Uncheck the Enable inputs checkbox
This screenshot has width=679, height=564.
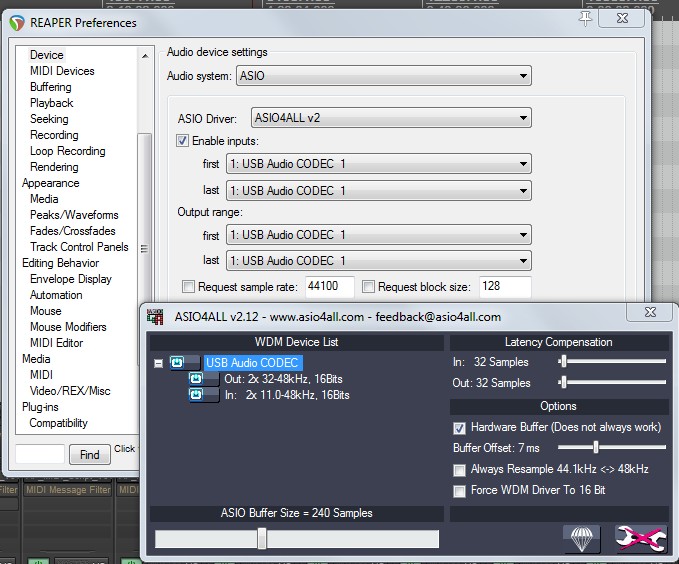point(182,141)
